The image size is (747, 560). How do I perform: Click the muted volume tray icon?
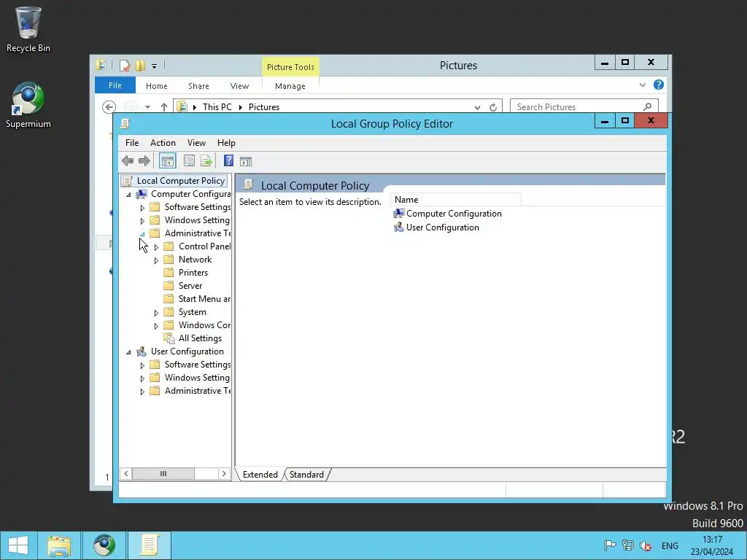click(646, 545)
